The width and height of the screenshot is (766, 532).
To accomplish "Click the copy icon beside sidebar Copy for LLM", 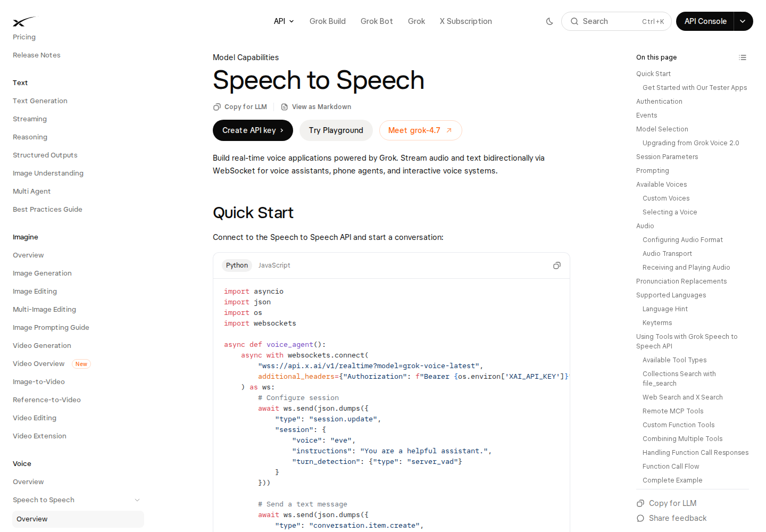I will pos(640,503).
